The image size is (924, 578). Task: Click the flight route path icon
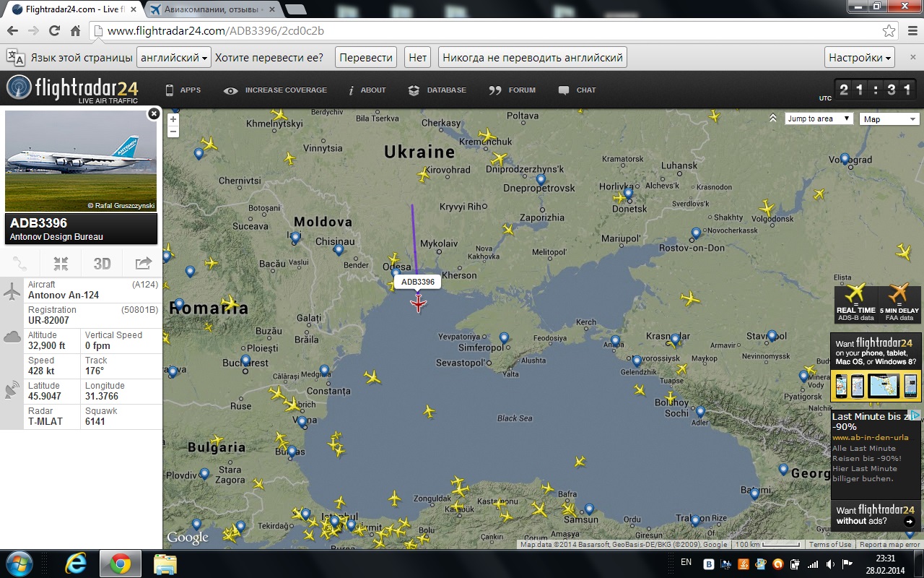20,264
